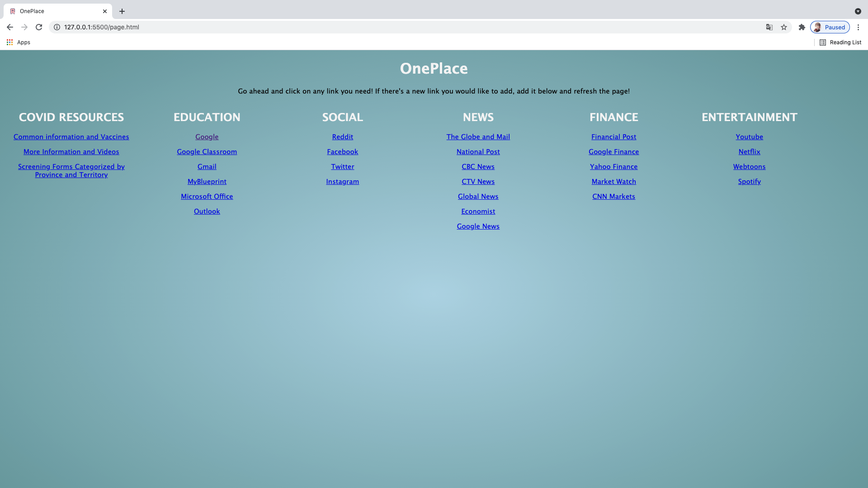Viewport: 868px width, 488px height.
Task: Open the Google Classroom link
Action: click(x=207, y=152)
